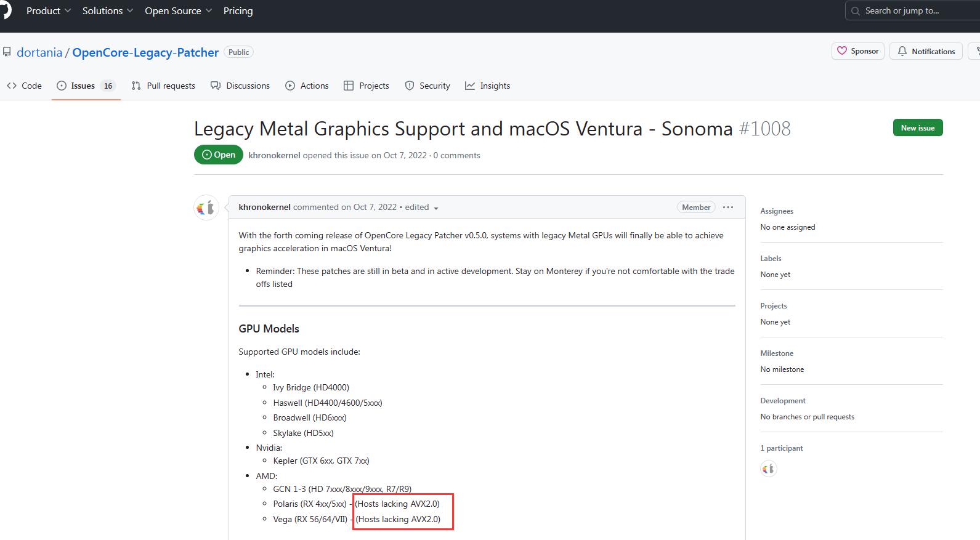Open the Security tab

pos(427,86)
